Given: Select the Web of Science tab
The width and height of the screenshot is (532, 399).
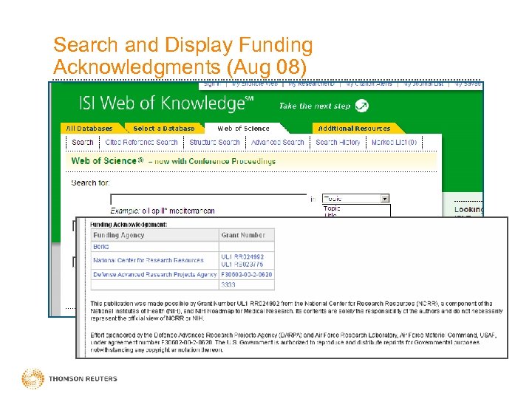Looking at the screenshot, I should tap(243, 129).
